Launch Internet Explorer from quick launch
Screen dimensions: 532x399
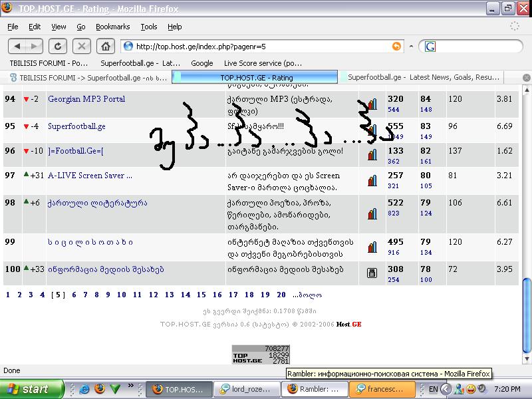[x=84, y=389]
